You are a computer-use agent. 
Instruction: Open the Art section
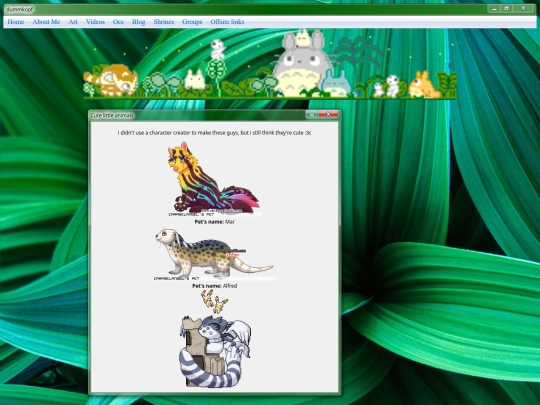pos(73,22)
